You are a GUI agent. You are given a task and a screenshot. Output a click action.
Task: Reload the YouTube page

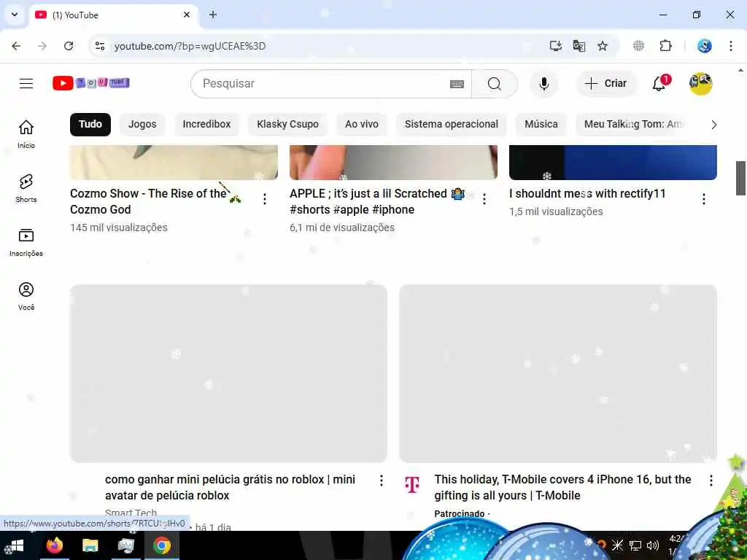pos(69,46)
